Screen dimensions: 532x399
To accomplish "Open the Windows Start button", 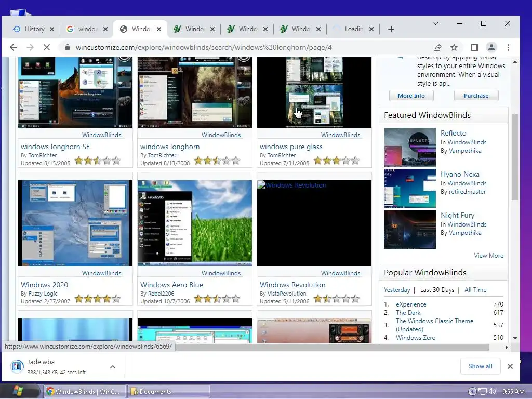I will pos(18,391).
